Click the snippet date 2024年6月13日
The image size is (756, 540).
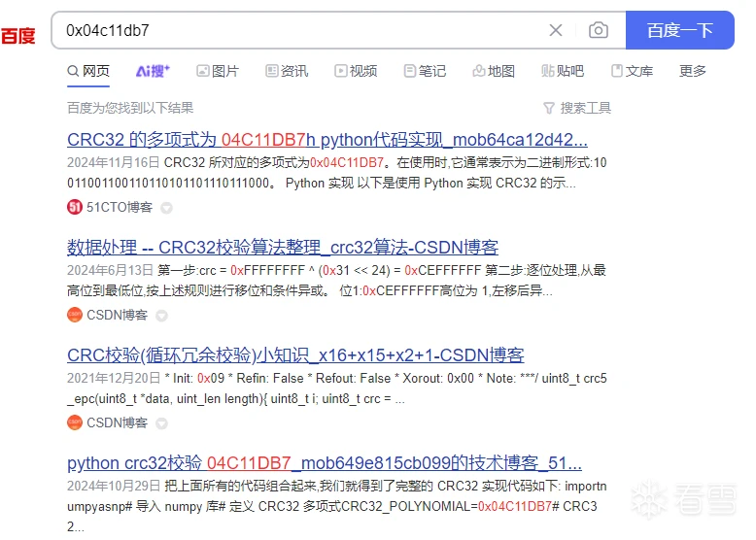[x=110, y=270]
